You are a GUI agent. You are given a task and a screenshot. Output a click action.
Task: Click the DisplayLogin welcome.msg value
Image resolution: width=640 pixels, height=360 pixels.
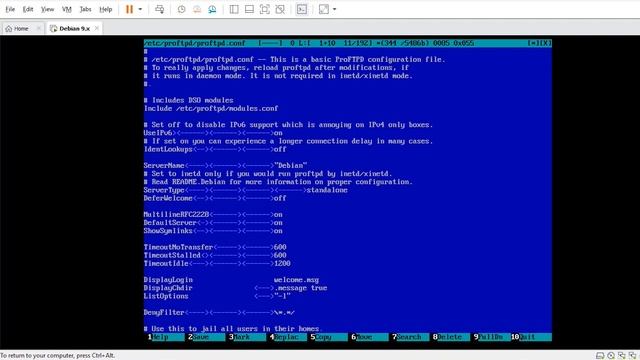pyautogui.click(x=296, y=280)
